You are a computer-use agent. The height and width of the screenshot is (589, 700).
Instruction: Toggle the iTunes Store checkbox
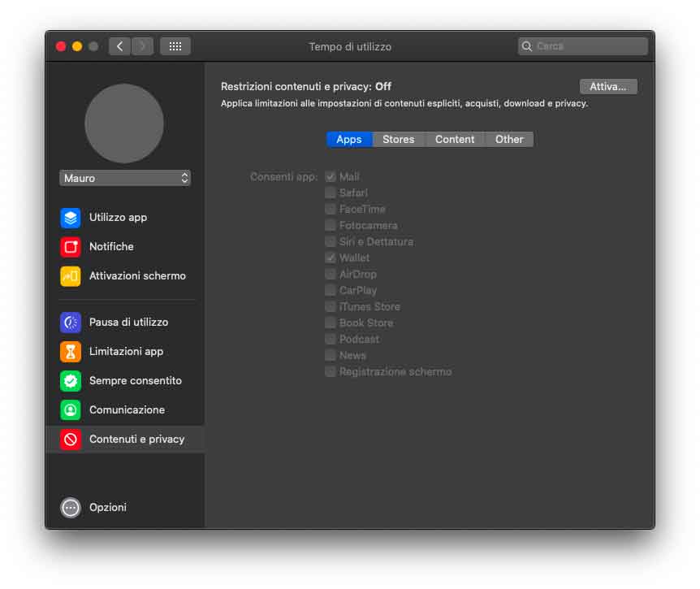[x=331, y=307]
